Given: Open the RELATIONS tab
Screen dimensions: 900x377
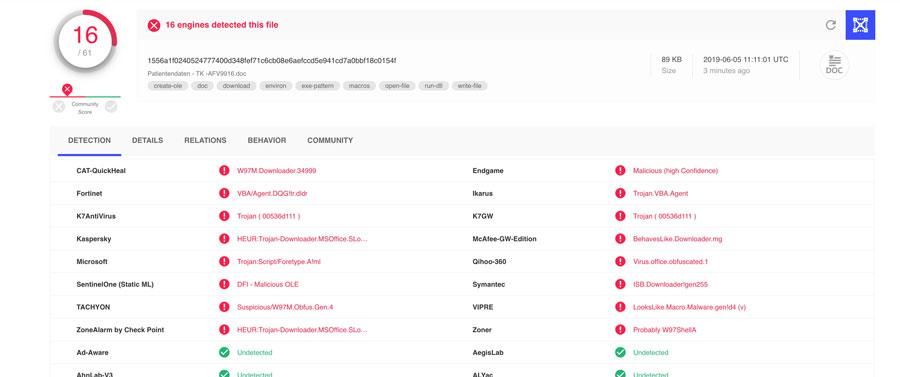Looking at the screenshot, I should coord(205,140).
